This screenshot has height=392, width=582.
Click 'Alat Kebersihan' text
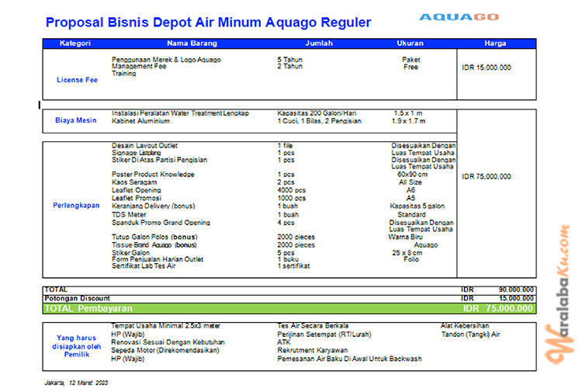465,325
